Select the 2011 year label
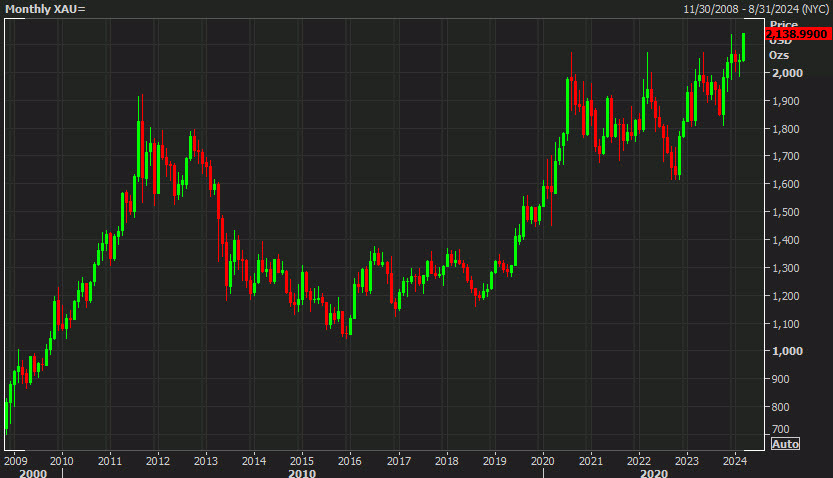 109,461
